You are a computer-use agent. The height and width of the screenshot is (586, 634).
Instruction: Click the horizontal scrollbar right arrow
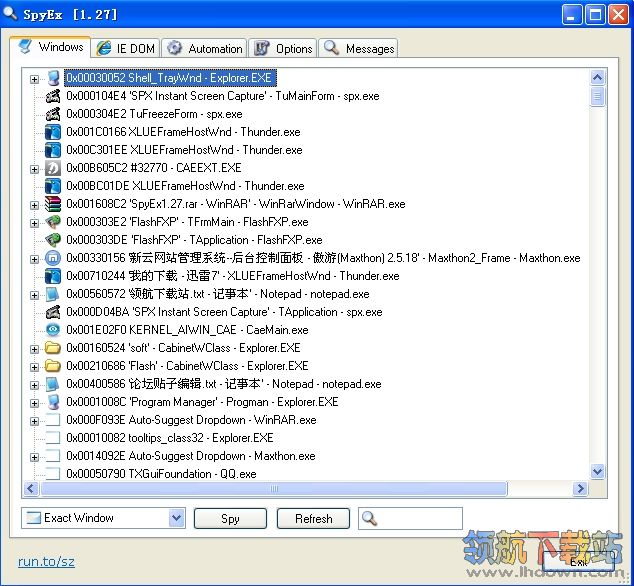pos(581,489)
